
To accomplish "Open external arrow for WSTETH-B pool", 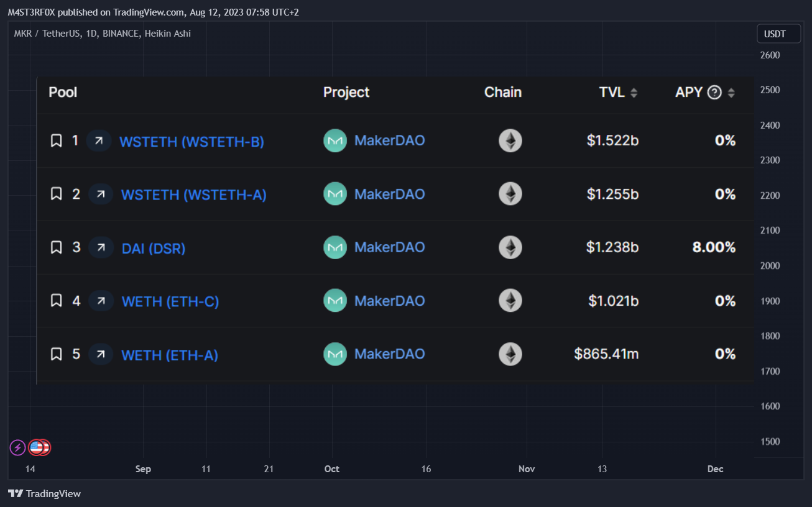I will click(x=99, y=141).
